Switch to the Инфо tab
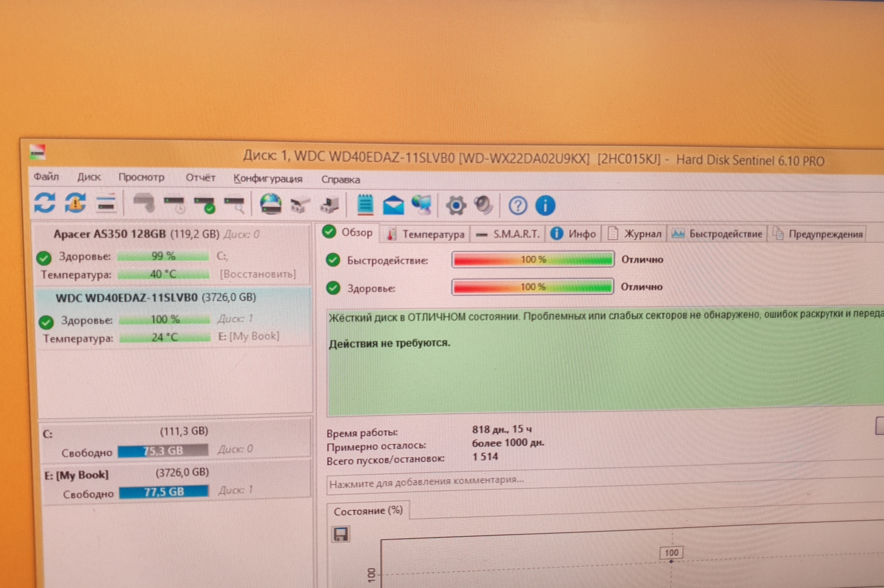 pyautogui.click(x=573, y=234)
